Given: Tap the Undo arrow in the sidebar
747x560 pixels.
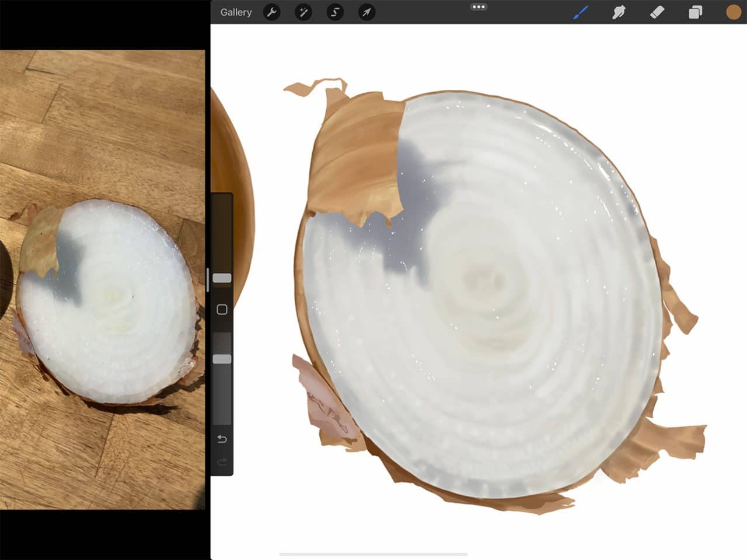Looking at the screenshot, I should tap(222, 439).
